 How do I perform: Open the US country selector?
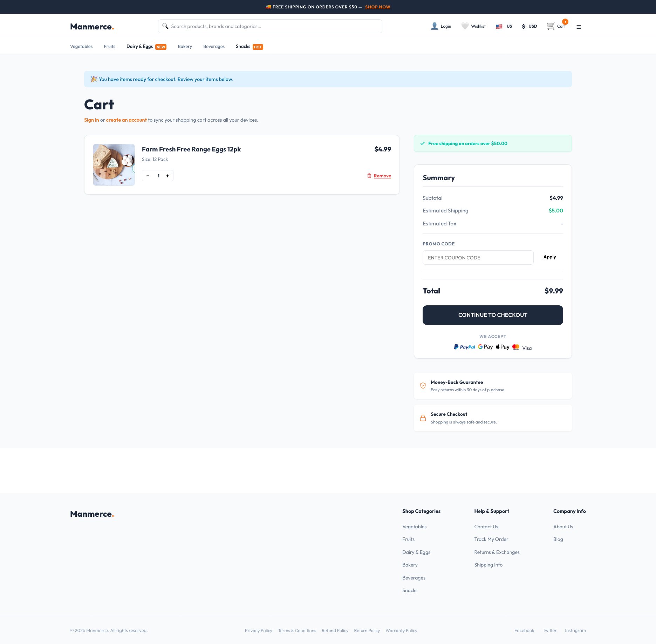tap(504, 26)
